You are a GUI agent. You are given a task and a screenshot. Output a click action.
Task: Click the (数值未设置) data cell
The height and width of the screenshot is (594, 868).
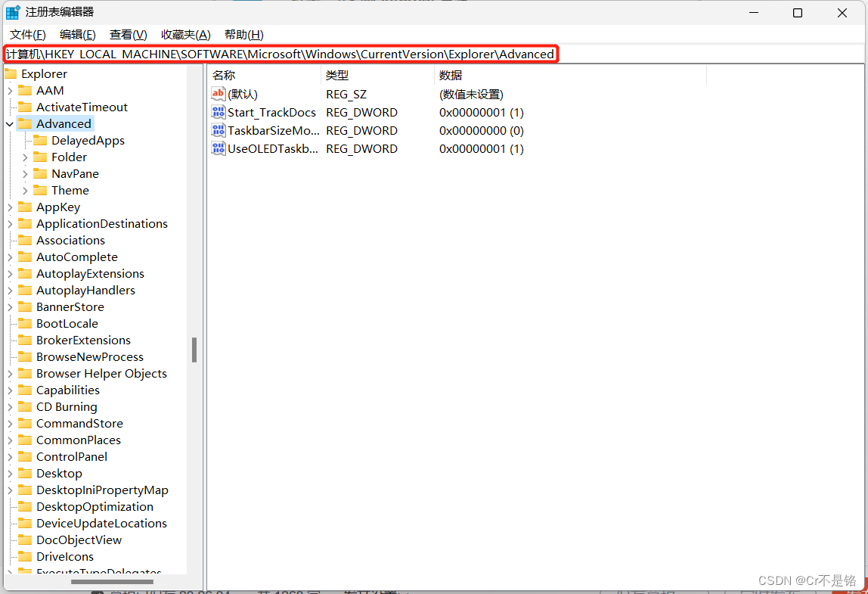point(471,94)
